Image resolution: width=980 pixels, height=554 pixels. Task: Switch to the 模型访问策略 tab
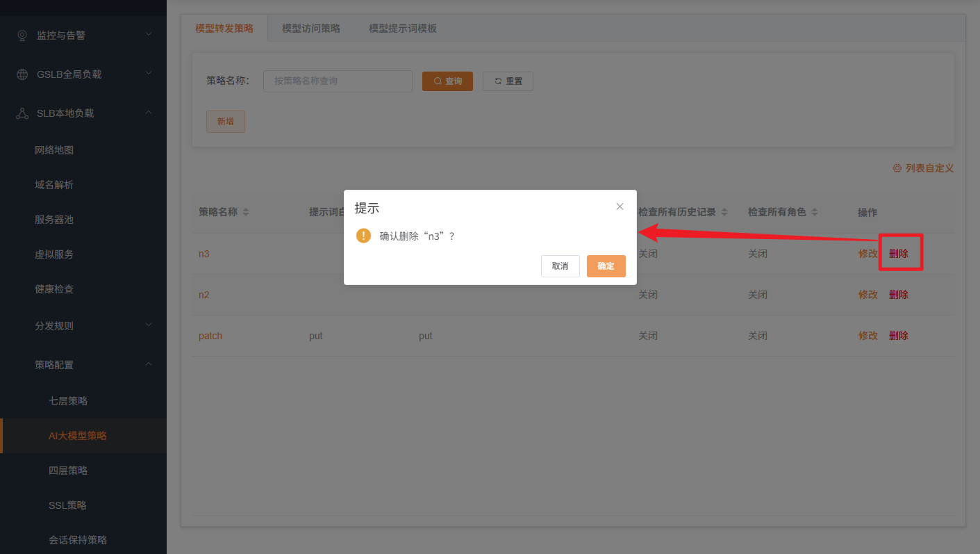(x=310, y=28)
